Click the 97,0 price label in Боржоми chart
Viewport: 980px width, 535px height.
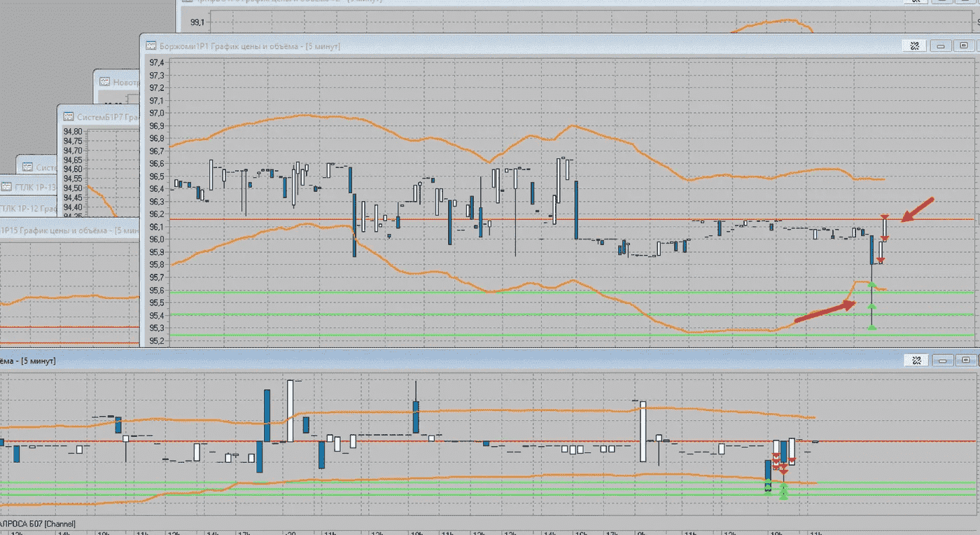coord(156,113)
